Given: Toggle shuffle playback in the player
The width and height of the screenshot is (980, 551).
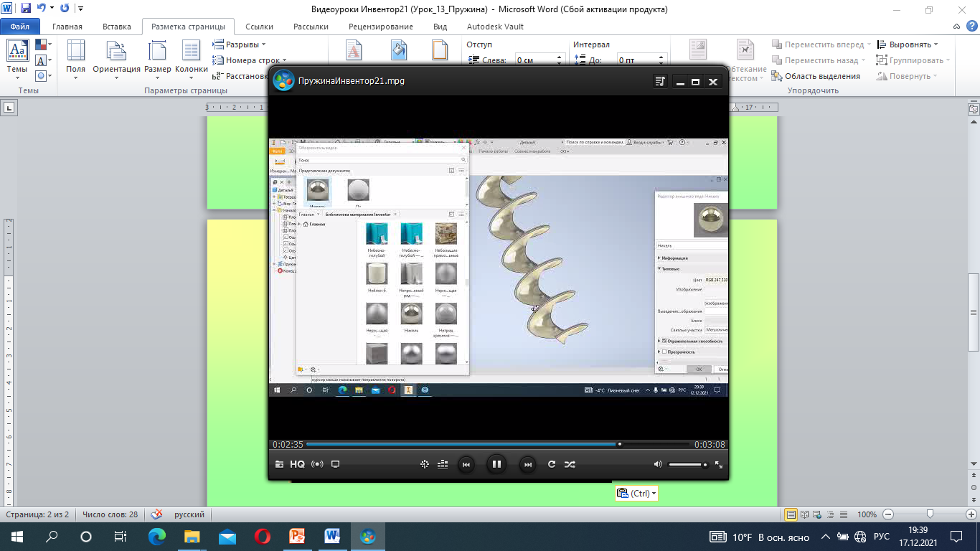Looking at the screenshot, I should 570,464.
